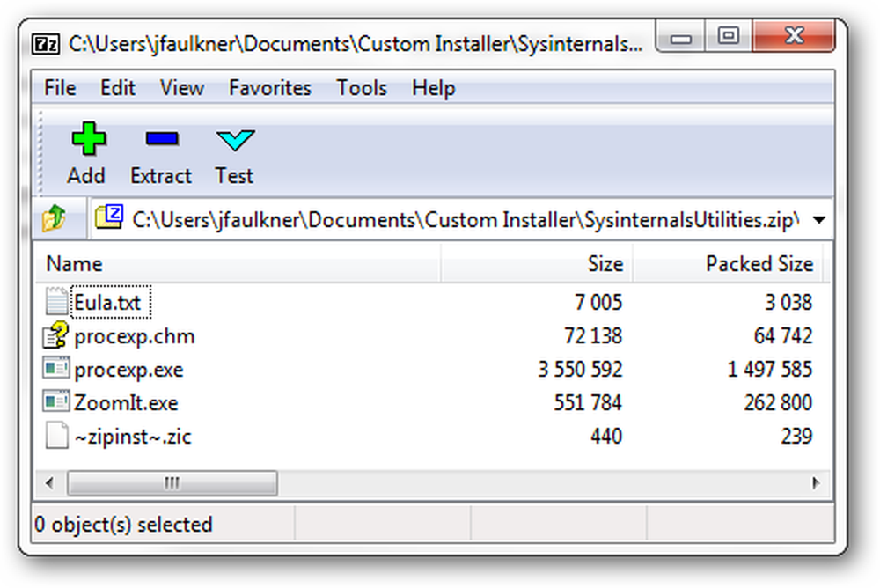Select the Eula.txt file name
The width and height of the screenshot is (880, 588).
coord(107,302)
